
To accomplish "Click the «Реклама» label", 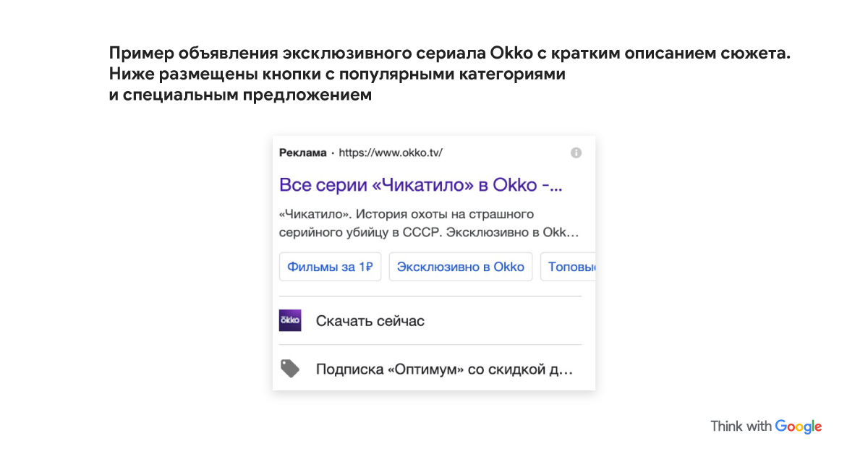I will [303, 153].
